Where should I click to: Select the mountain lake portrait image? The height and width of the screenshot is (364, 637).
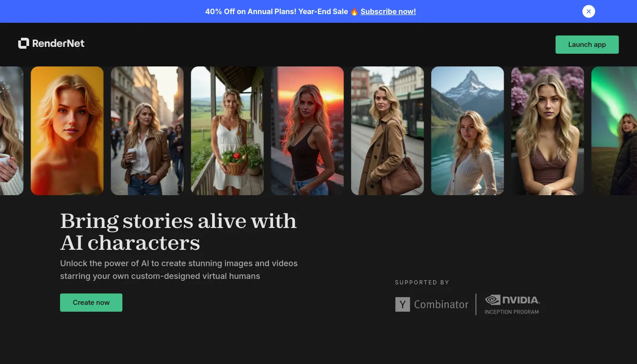point(467,131)
